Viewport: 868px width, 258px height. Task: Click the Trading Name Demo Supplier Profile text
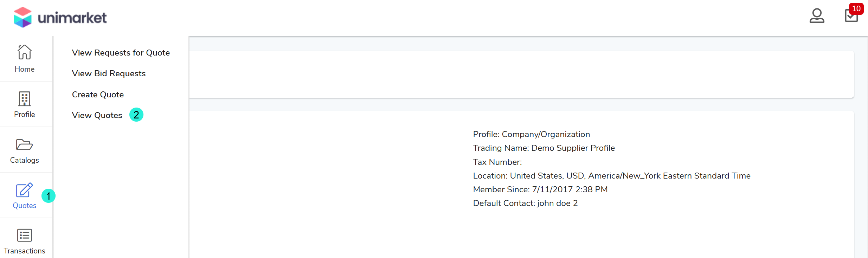(x=544, y=148)
